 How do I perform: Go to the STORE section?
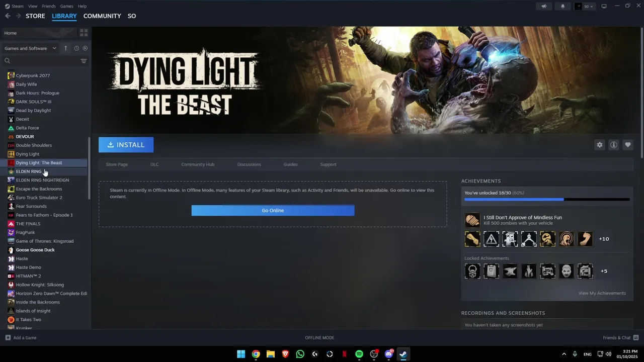tap(35, 16)
